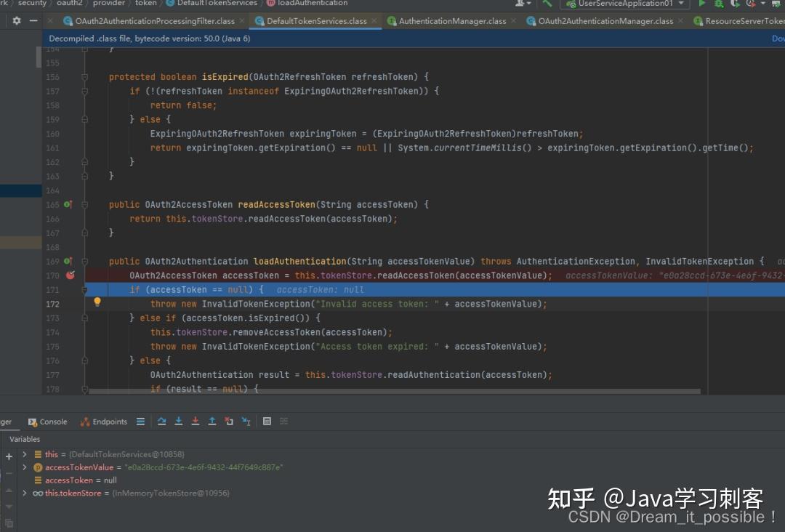Screen dimensions: 785x532
Task: Switch to the Console tab
Action: coord(48,422)
